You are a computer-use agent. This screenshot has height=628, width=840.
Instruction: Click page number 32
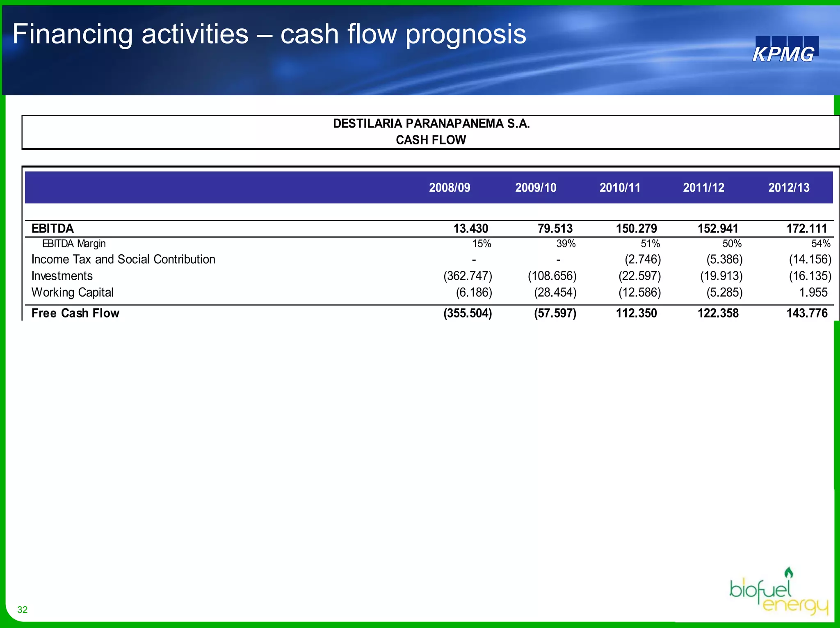[23, 610]
